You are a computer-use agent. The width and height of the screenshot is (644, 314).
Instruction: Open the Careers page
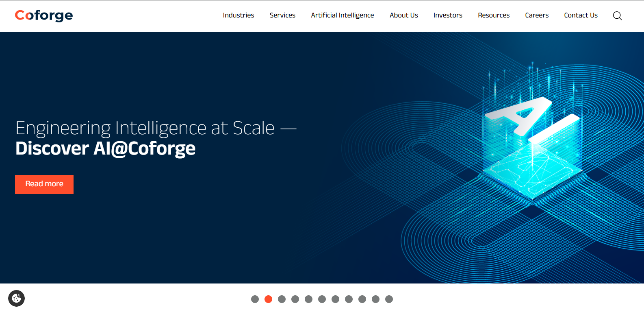(x=537, y=15)
